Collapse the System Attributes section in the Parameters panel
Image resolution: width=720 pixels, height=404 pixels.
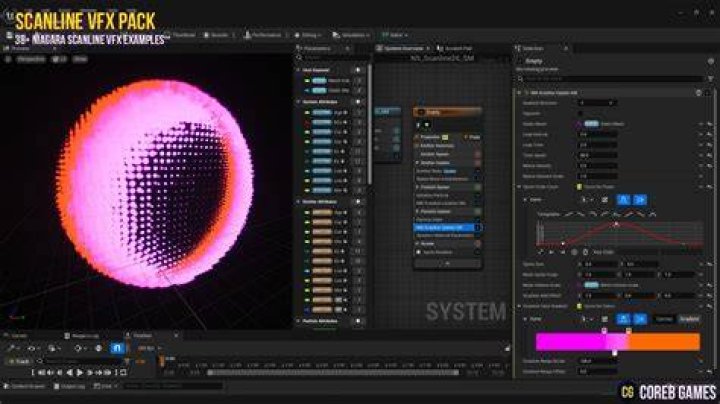click(x=298, y=101)
